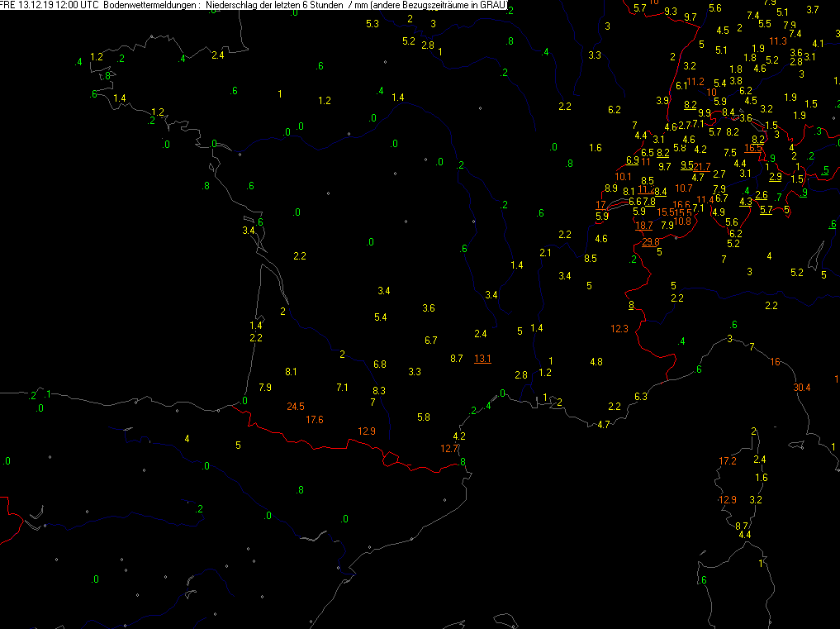The height and width of the screenshot is (629, 840).
Task: Click the yellow 4.8 precipitation value
Action: click(596, 362)
